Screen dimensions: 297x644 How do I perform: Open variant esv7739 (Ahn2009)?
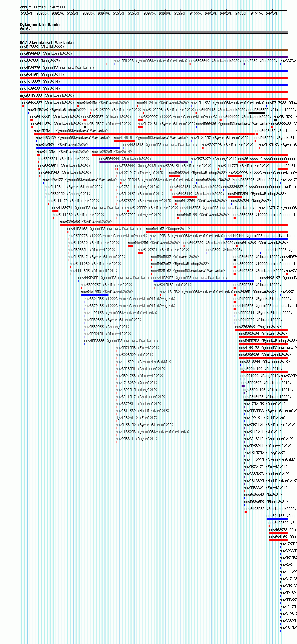(260, 61)
